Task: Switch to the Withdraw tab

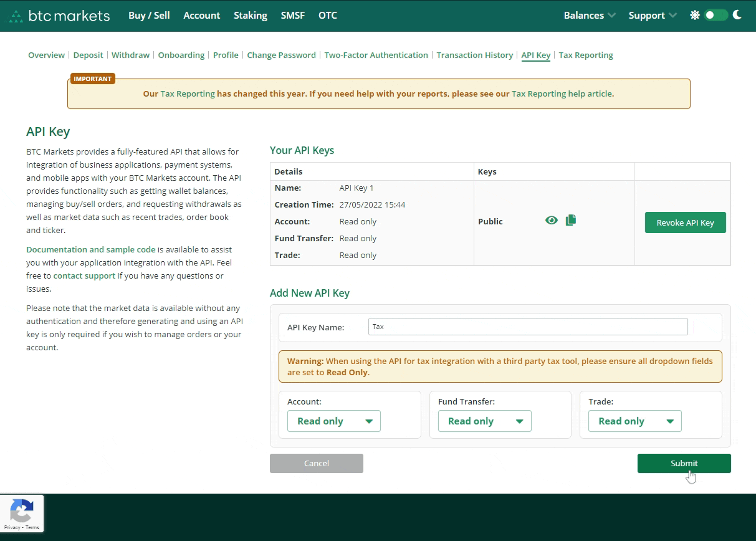Action: point(131,55)
